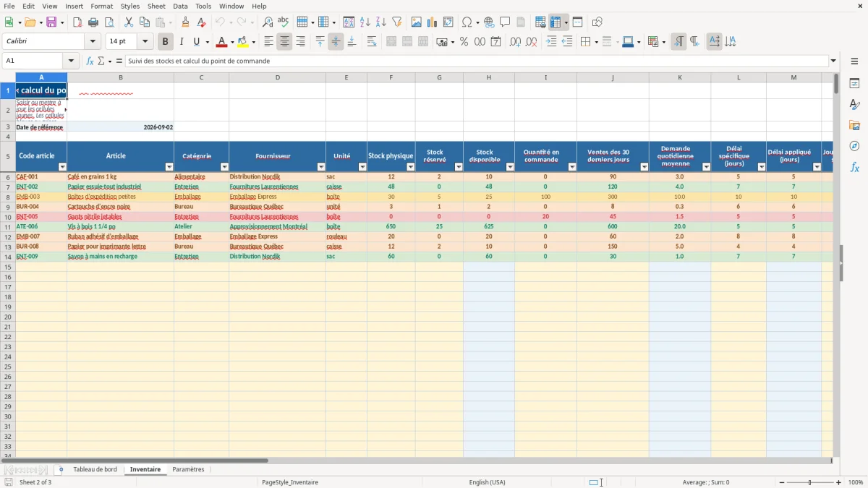
Task: Open the Sheet menu
Action: [x=156, y=6]
